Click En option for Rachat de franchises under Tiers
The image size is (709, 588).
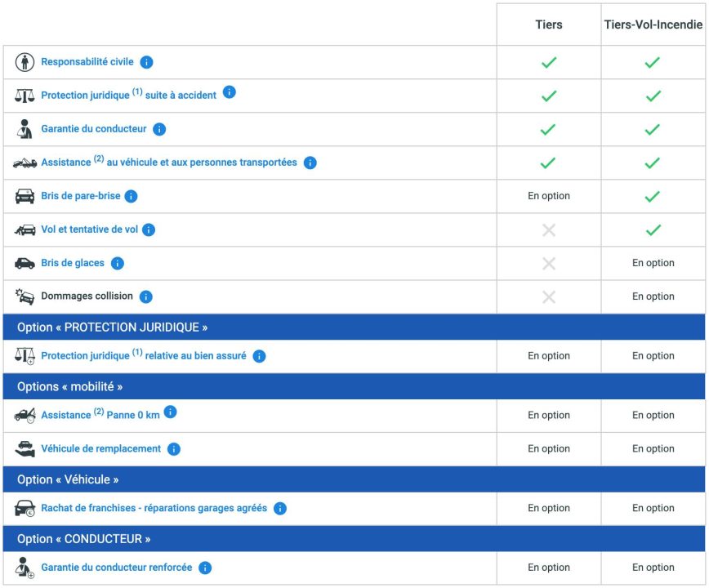(x=548, y=507)
